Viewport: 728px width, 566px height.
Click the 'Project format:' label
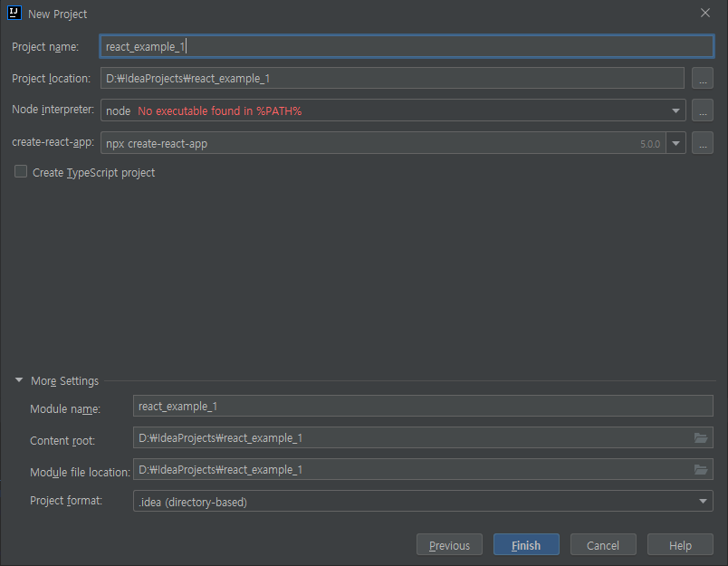66,501
